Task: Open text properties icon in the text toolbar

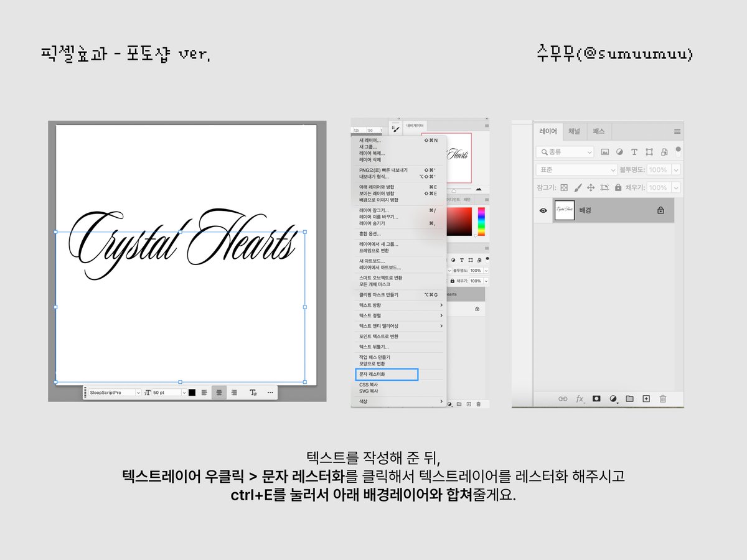Action: [253, 393]
